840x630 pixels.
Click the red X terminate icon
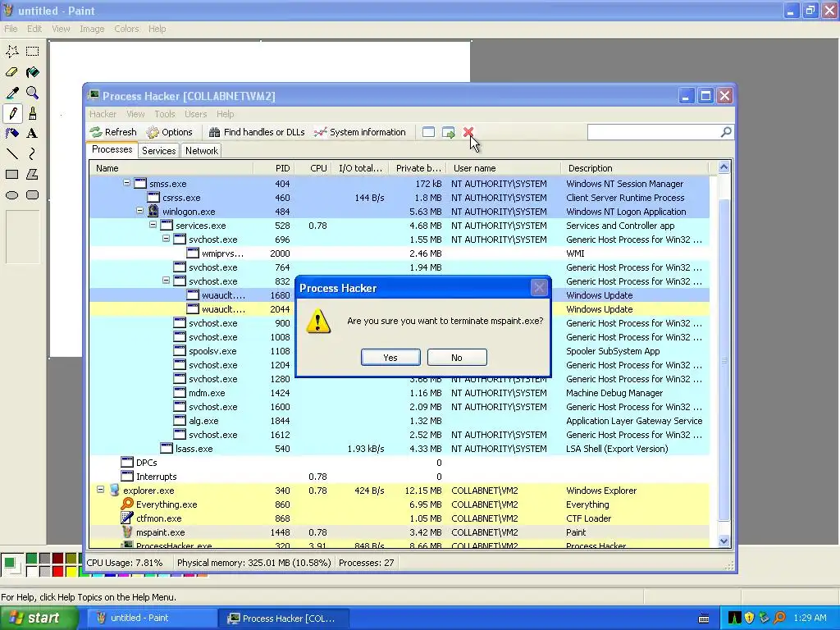click(x=468, y=132)
